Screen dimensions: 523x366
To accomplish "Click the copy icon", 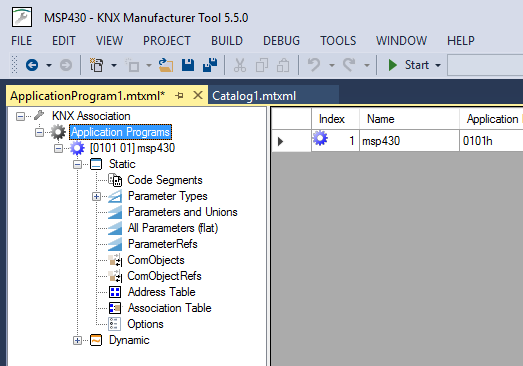I will pos(262,65).
